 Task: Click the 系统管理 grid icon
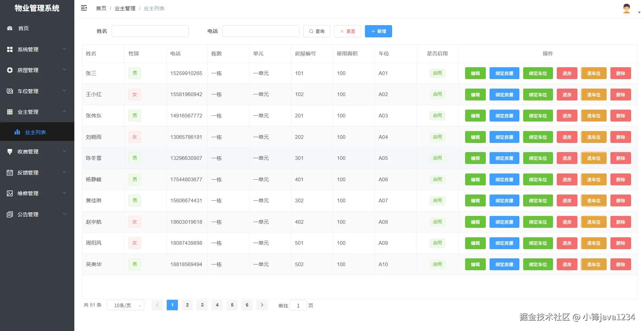pos(10,49)
